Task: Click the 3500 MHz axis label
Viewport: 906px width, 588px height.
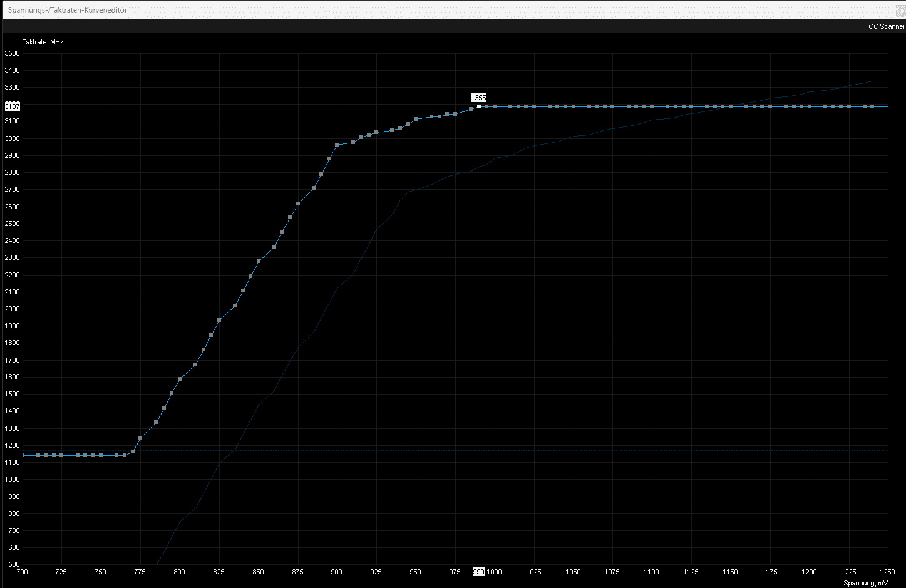Action: (x=13, y=53)
